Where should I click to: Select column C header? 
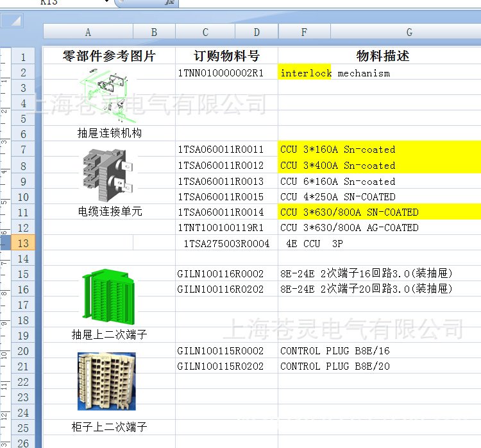click(205, 32)
